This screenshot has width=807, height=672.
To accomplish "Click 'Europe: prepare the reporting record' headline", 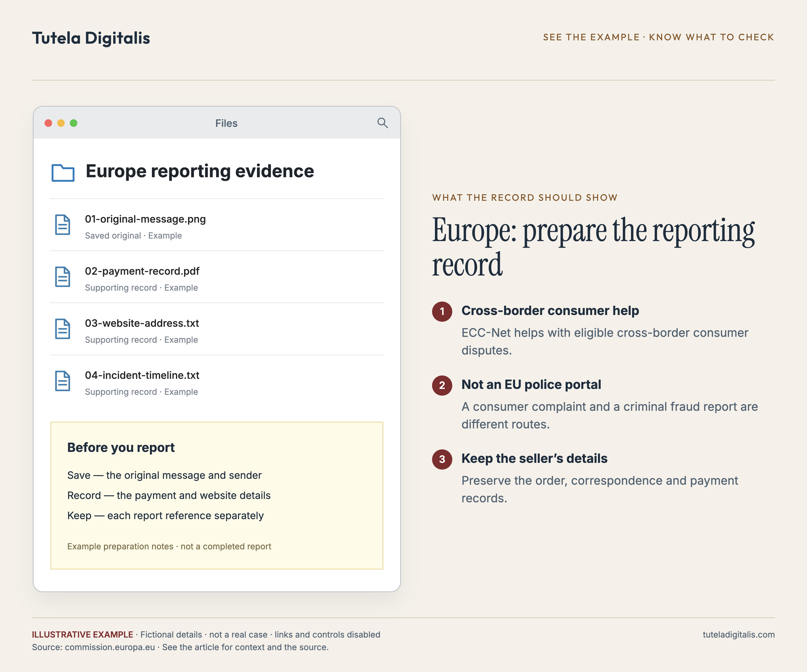I will 594,247.
